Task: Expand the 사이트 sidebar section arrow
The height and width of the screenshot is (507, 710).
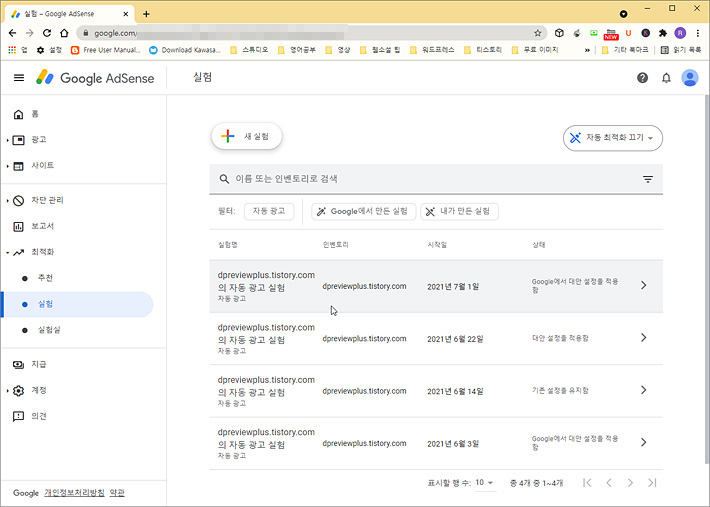Action: click(x=8, y=167)
